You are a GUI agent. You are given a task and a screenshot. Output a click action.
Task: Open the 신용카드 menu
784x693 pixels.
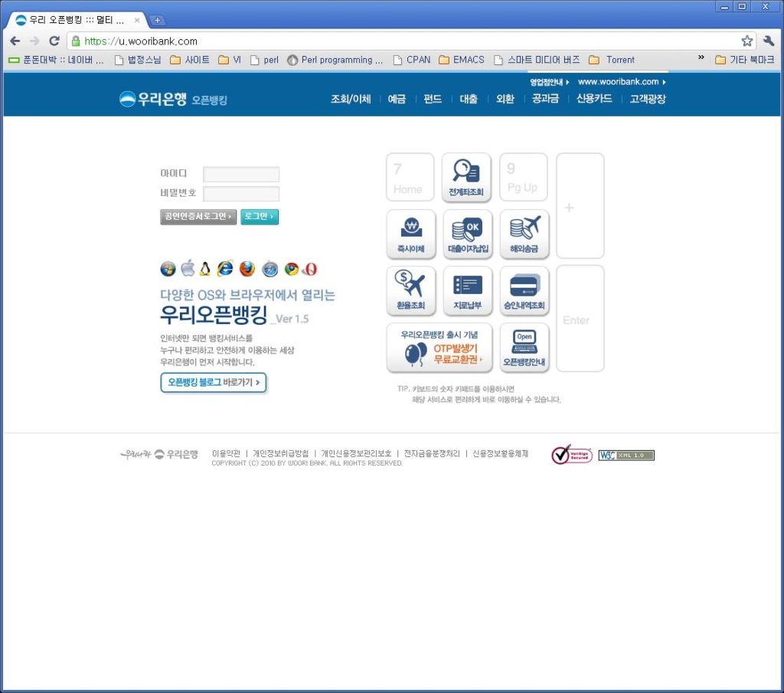point(594,99)
